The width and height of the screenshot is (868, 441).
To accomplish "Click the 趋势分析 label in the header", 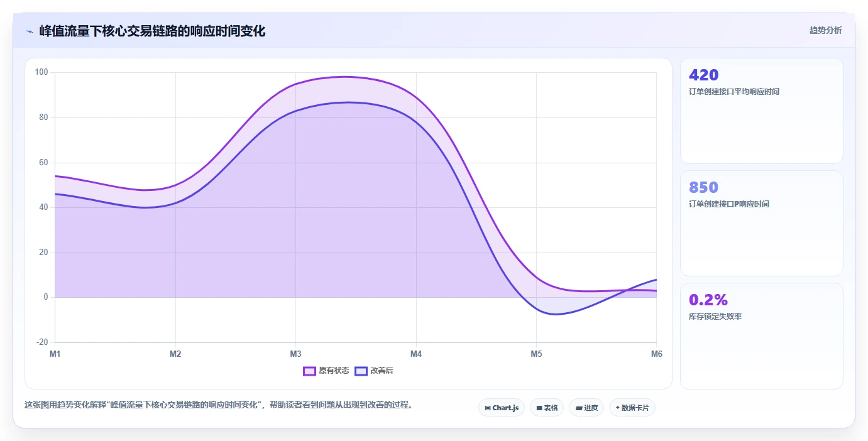I will tap(825, 30).
